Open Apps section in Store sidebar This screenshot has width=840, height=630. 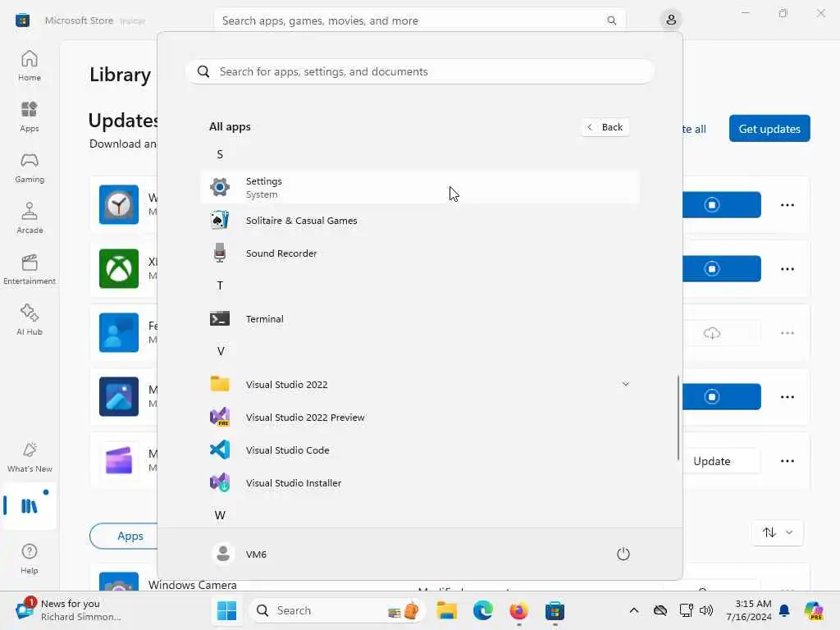point(30,116)
